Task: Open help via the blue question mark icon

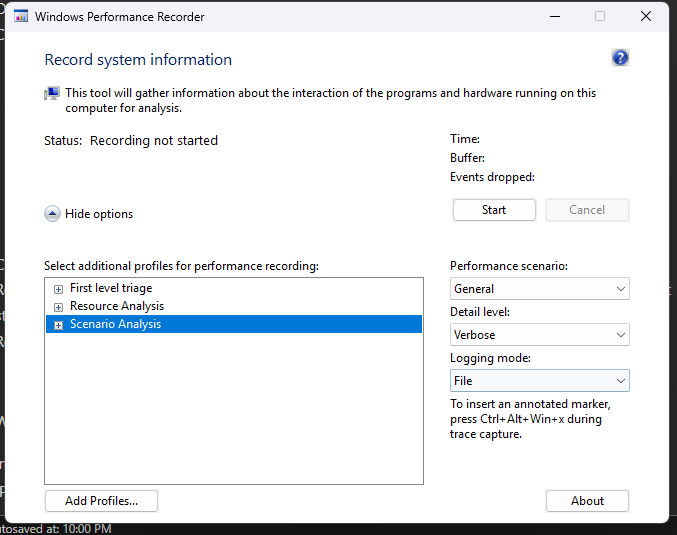Action: (620, 57)
